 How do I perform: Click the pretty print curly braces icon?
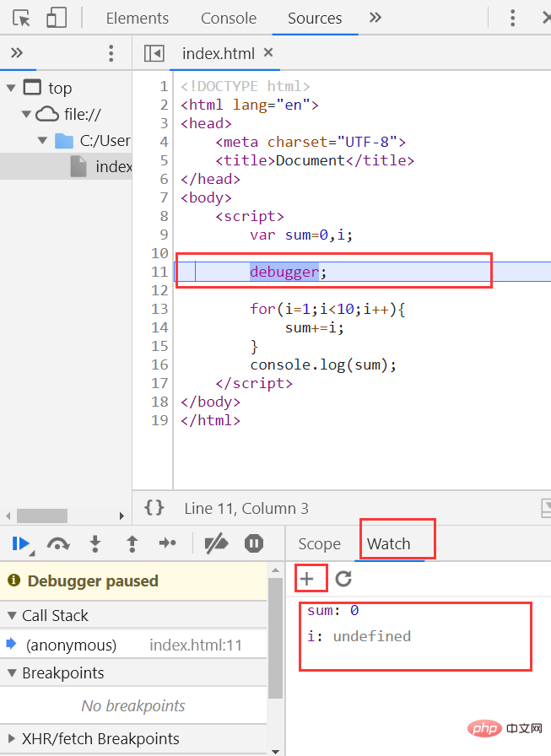(x=154, y=508)
